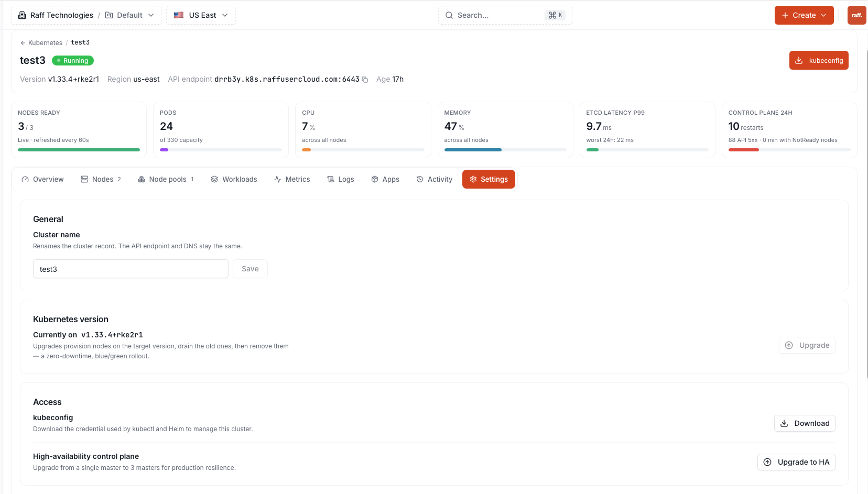Click the Overview tab gauge icon

[x=25, y=179]
